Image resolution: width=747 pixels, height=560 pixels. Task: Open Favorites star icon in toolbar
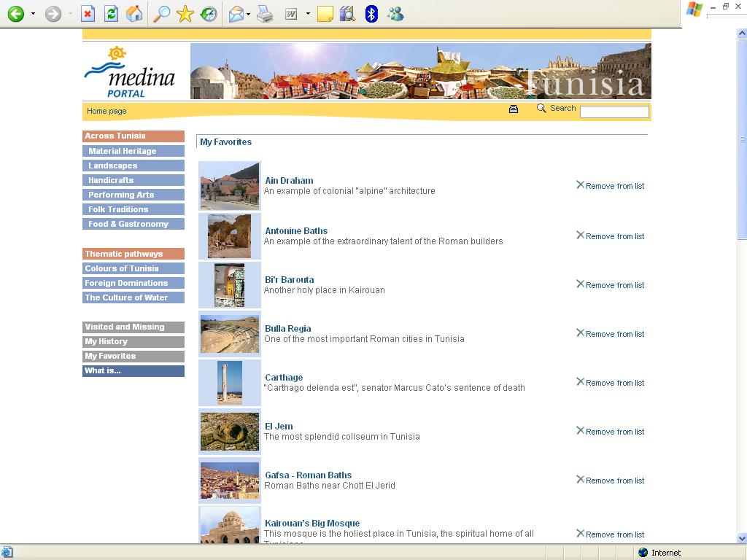click(185, 14)
